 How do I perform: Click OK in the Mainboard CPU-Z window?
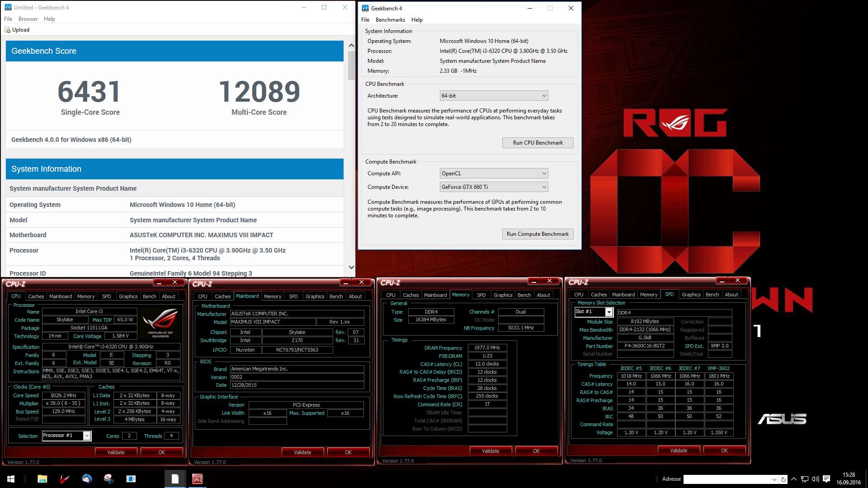(348, 452)
